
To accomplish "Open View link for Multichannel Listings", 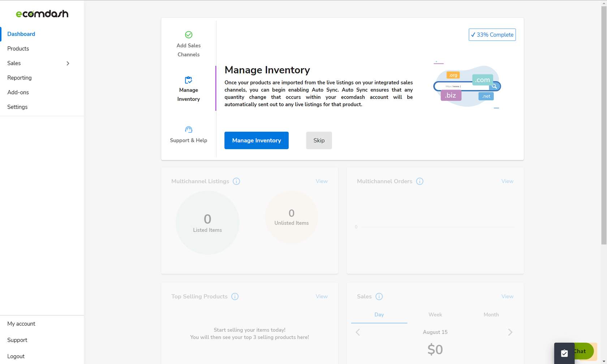I will 321,181.
